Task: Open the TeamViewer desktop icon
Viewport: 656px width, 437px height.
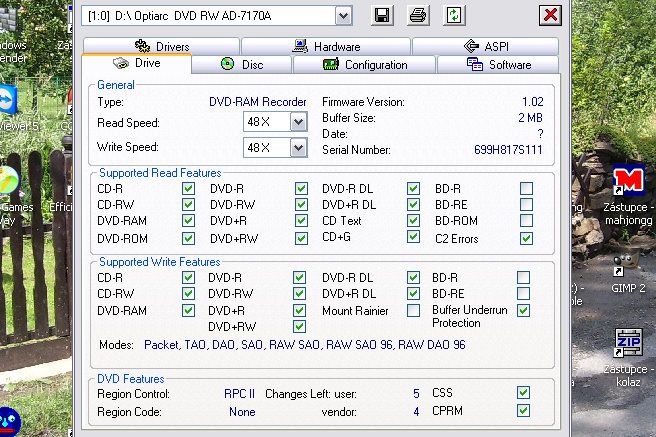Action: point(8,99)
